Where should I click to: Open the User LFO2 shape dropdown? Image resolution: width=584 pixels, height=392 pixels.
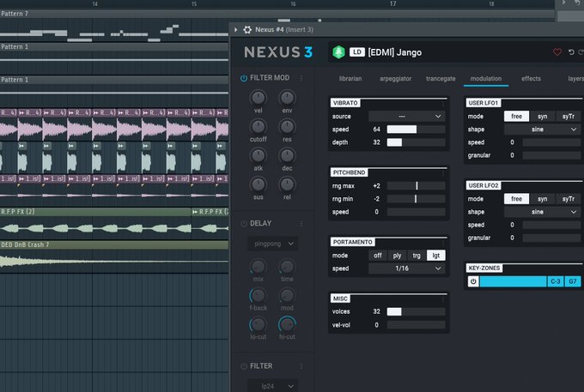point(542,212)
